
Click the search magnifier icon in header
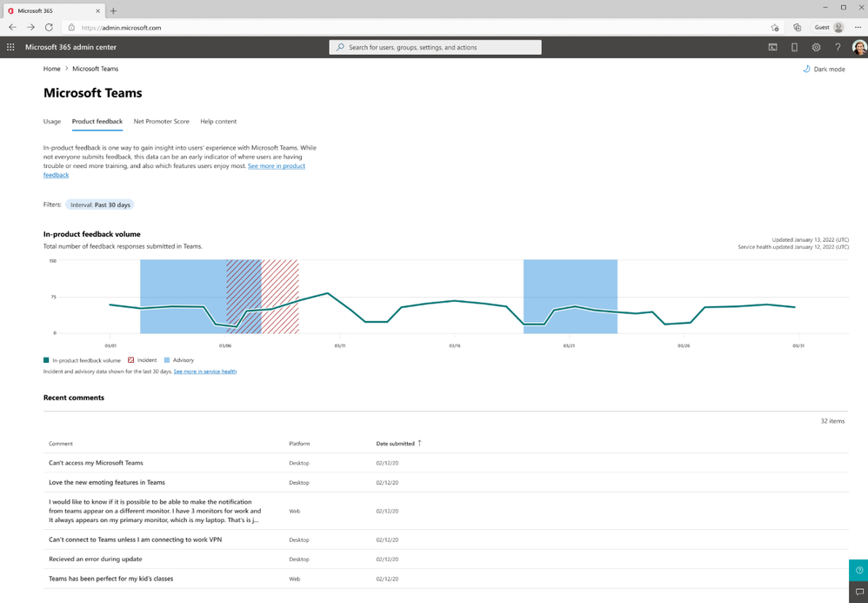[x=340, y=47]
